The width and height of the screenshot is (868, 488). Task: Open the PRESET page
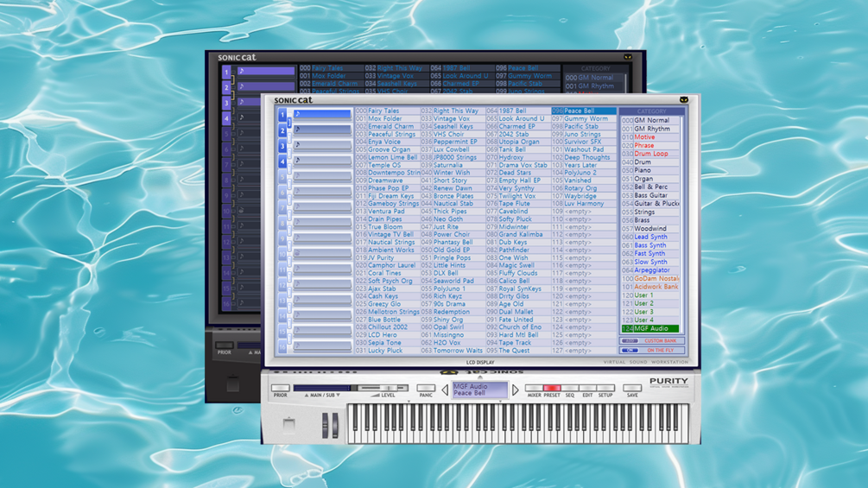click(x=552, y=388)
